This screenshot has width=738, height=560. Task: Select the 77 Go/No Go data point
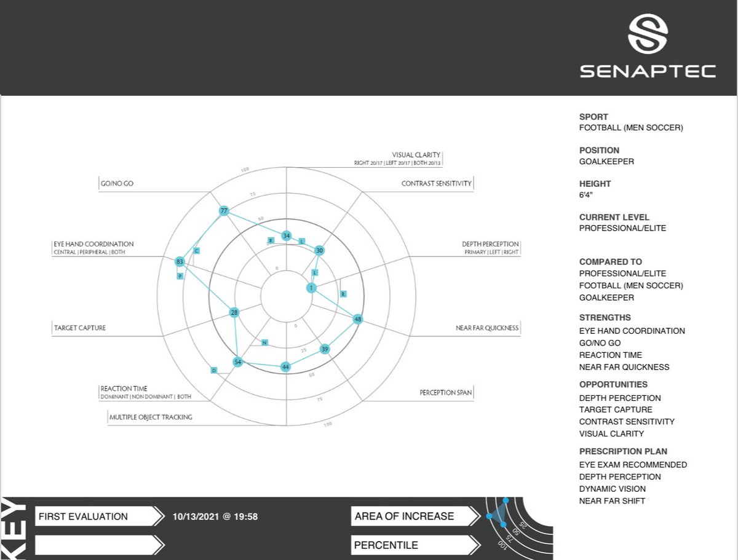[224, 211]
